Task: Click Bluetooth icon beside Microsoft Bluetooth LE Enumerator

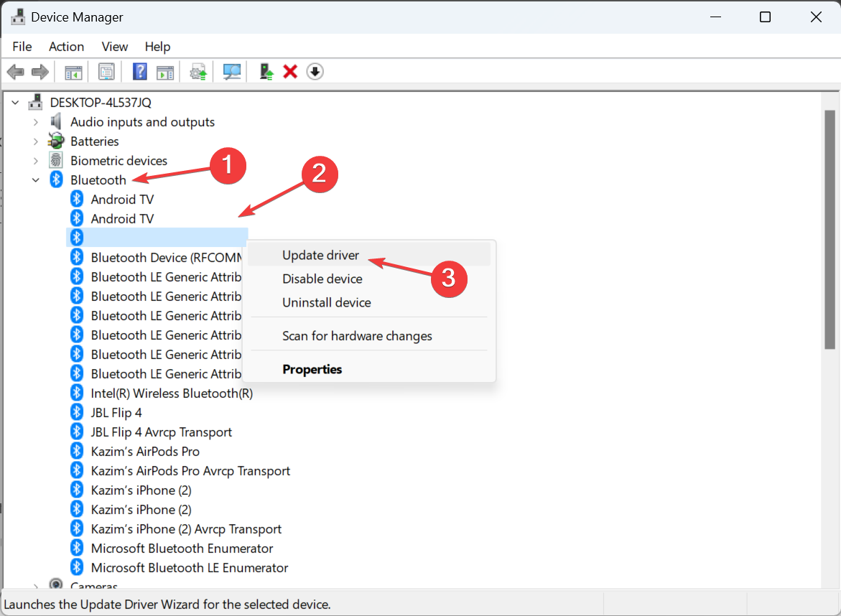Action: 77,567
